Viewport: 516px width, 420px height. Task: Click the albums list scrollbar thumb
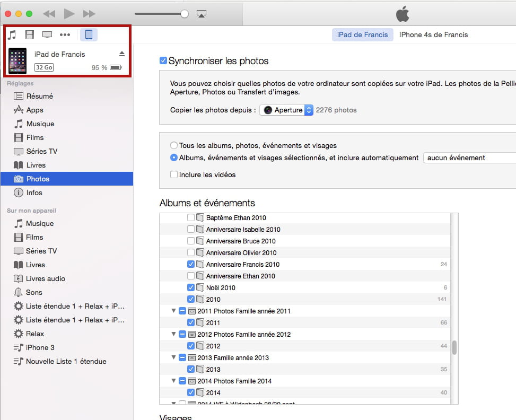[x=454, y=347]
